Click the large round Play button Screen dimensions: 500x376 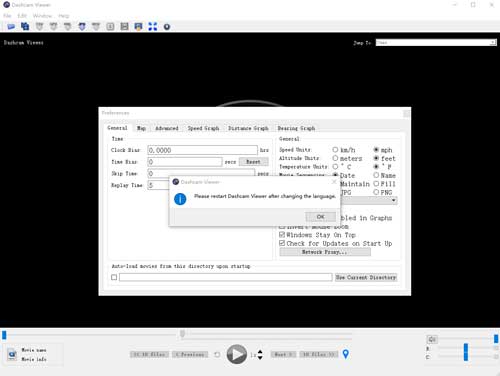[x=237, y=354]
